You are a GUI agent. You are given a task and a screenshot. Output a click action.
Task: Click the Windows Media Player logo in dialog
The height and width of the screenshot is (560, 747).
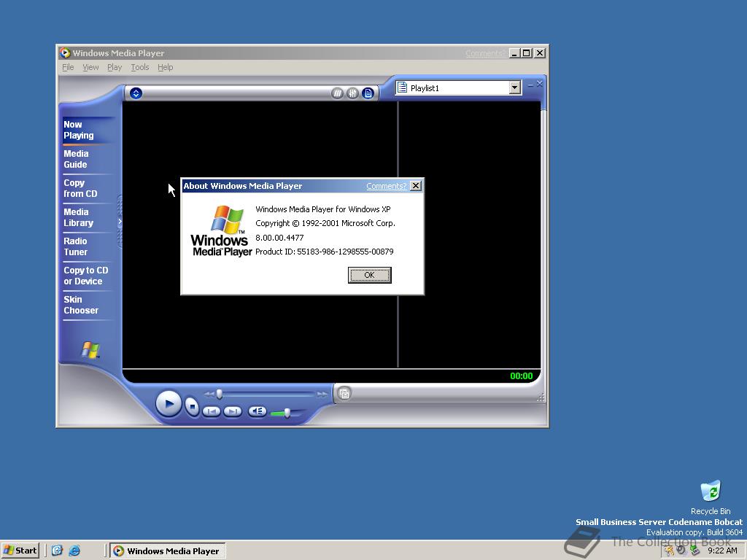tap(222, 231)
